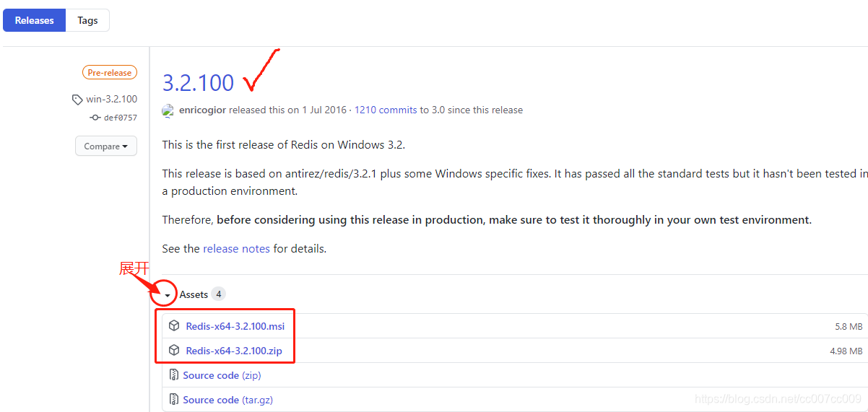Screen dimensions: 868x412
Task: Click the file icon beside Source code (zip)
Action: point(173,374)
